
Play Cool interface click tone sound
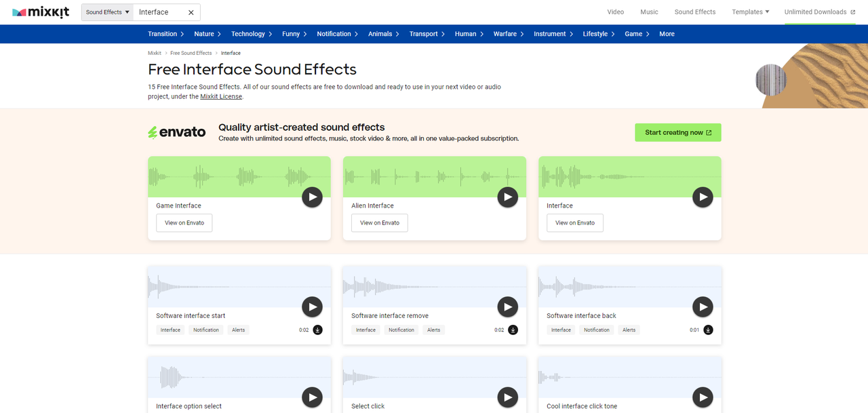pos(703,397)
